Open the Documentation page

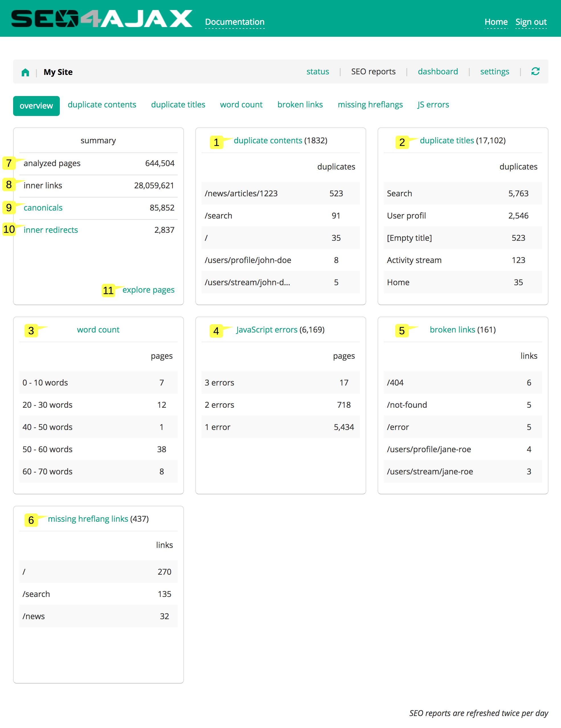[x=235, y=22]
